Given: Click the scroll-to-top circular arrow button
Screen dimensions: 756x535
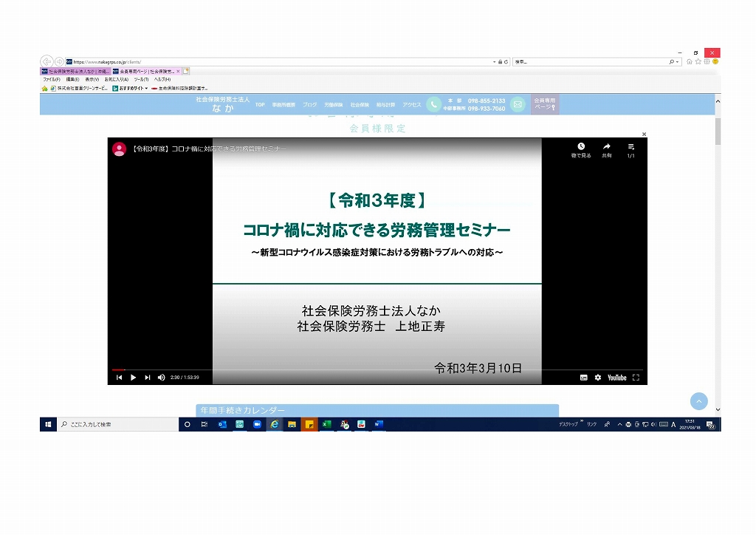Looking at the screenshot, I should pyautogui.click(x=698, y=401).
